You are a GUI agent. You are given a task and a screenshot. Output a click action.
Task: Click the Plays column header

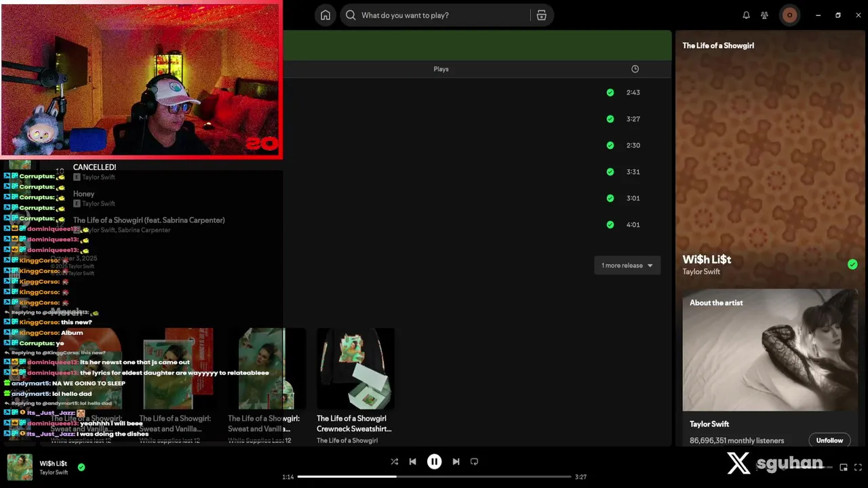click(x=441, y=69)
